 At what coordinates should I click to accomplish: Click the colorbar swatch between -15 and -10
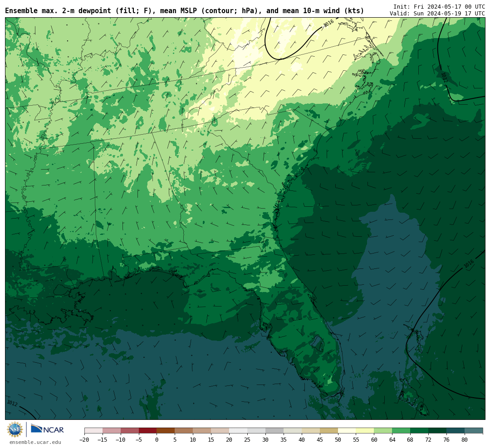tap(112, 431)
